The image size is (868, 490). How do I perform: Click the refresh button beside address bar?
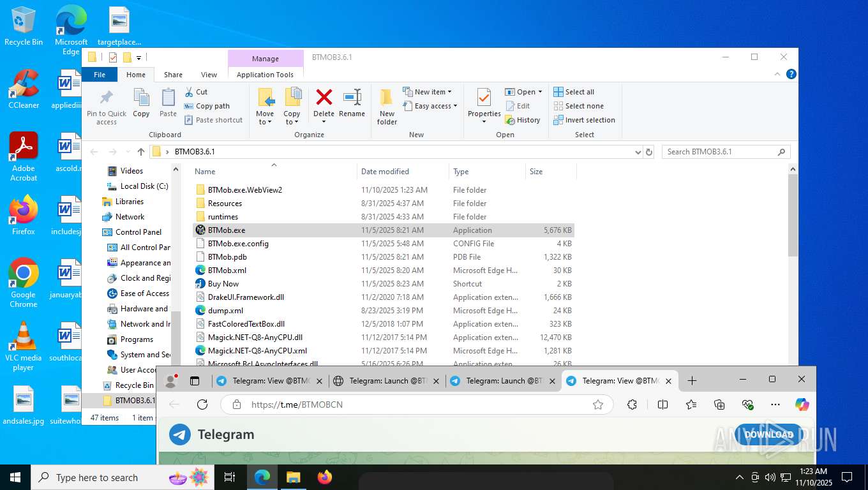click(x=649, y=152)
